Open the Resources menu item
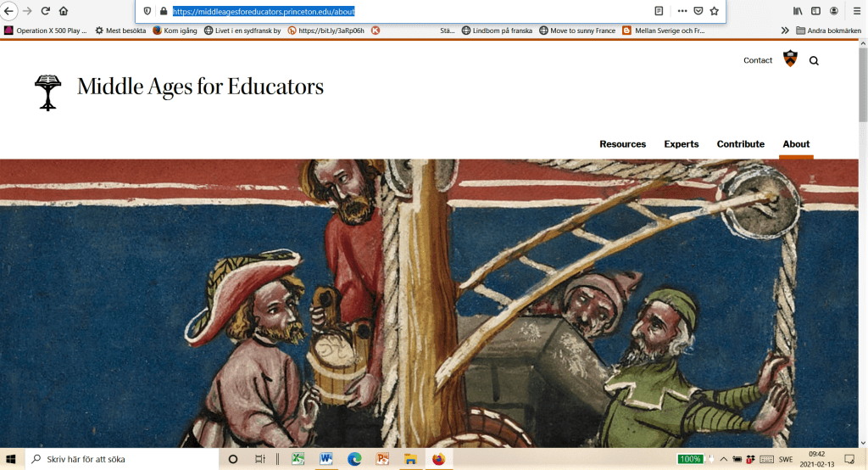 622,144
